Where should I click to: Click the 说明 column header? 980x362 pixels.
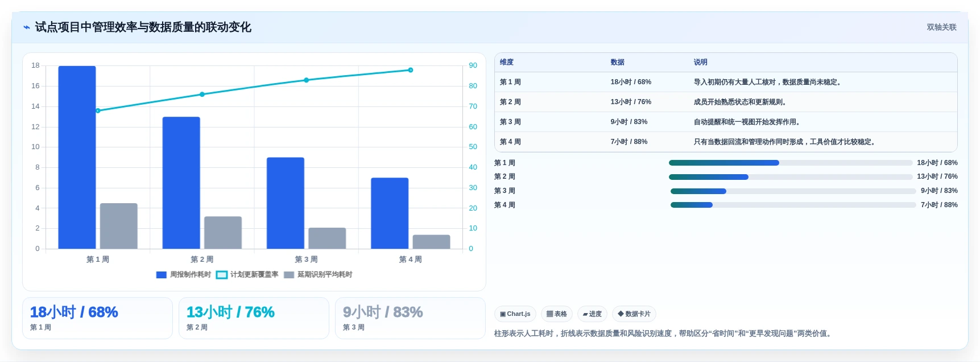coord(701,63)
